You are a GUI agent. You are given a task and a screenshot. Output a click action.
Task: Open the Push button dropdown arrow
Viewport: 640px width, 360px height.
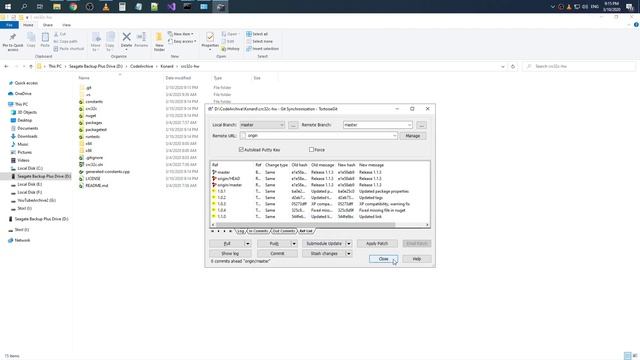click(x=294, y=243)
